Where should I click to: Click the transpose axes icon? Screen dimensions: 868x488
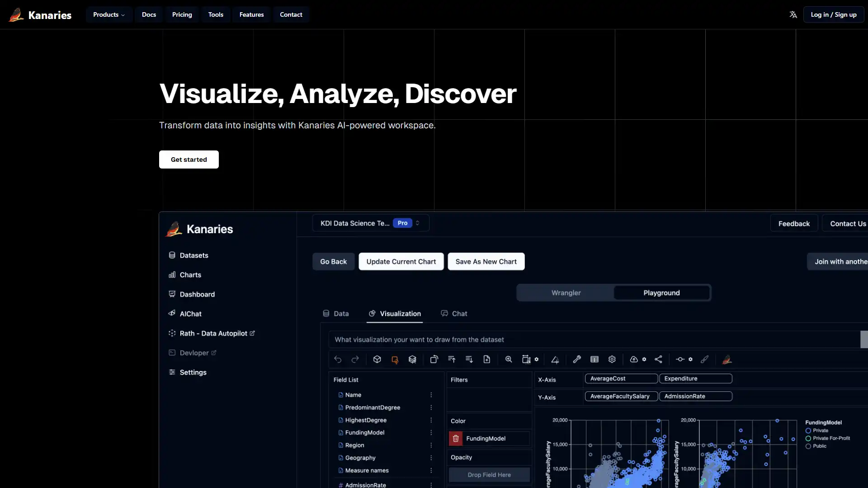click(434, 359)
